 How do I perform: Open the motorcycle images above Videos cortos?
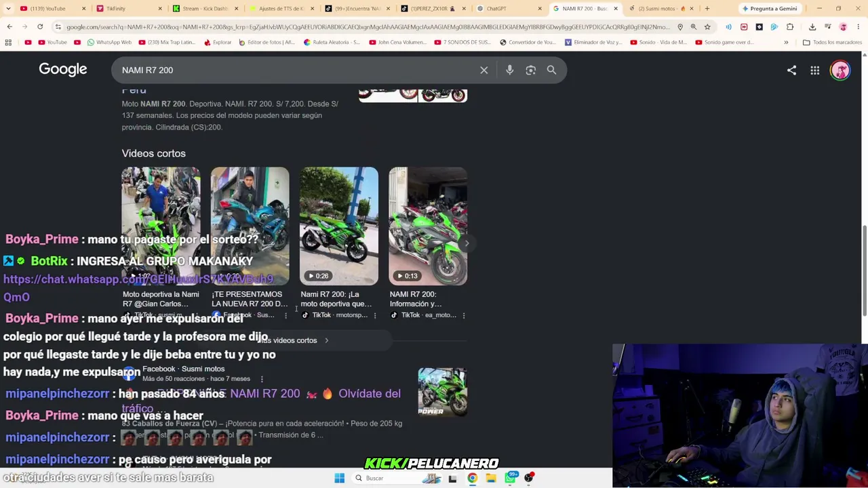(413, 96)
